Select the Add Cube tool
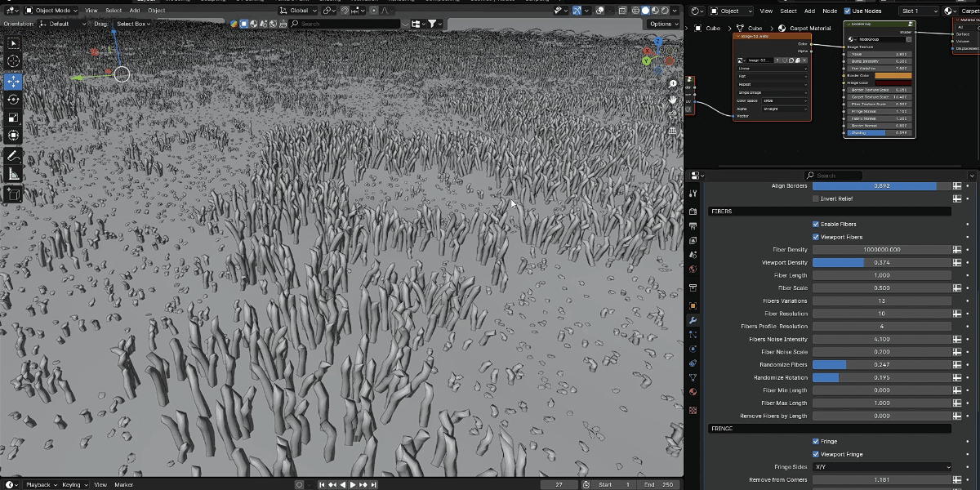Screen dimensions: 980x490 tap(14, 194)
